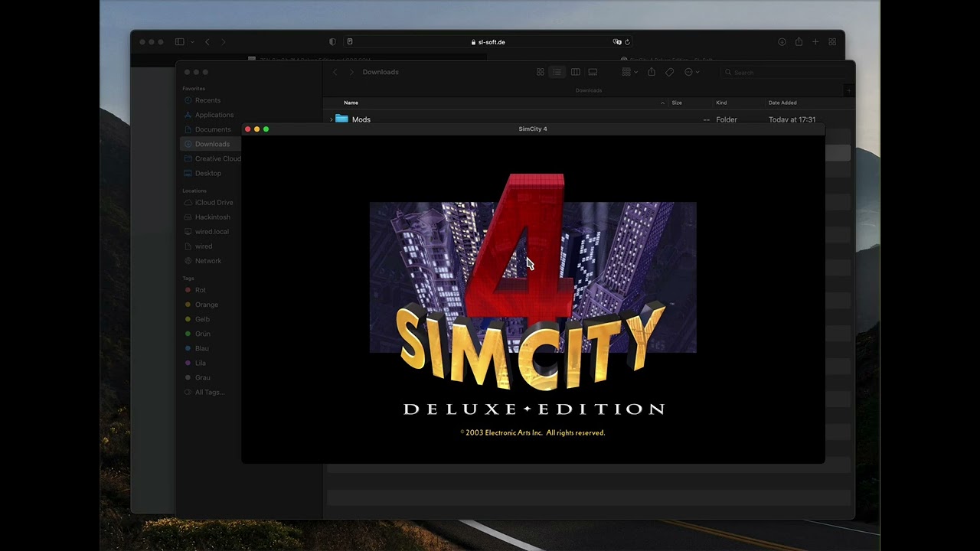The image size is (980, 551).
Task: Switch Finder to column view
Action: 575,72
